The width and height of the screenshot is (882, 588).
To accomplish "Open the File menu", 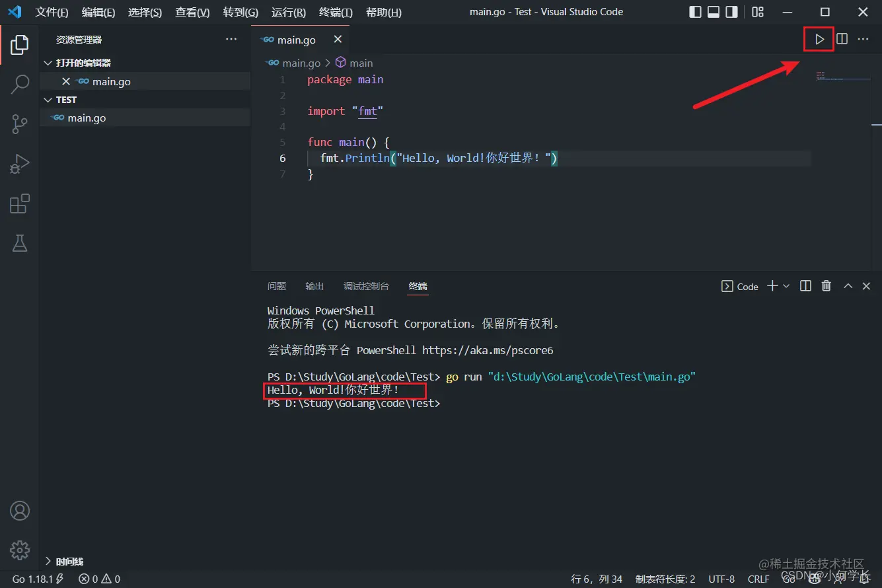I will (52, 12).
